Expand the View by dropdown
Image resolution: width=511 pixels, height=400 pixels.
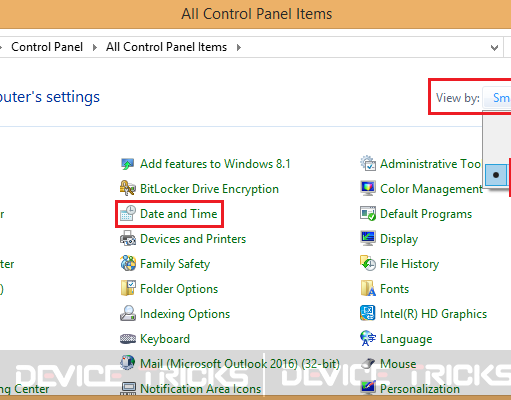[x=497, y=98]
